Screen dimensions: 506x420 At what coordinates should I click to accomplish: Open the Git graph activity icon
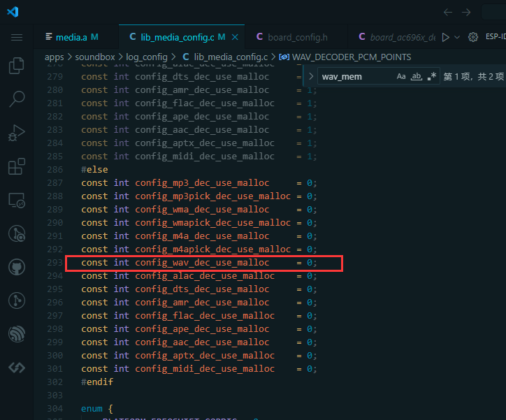click(x=17, y=300)
